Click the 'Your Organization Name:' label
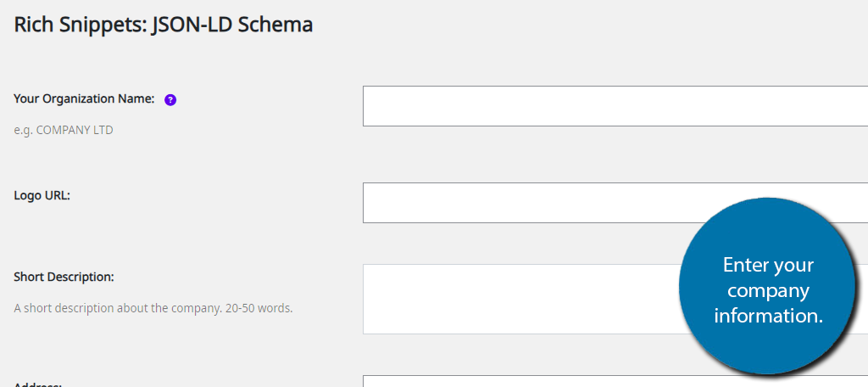The width and height of the screenshot is (868, 387). pyautogui.click(x=84, y=99)
